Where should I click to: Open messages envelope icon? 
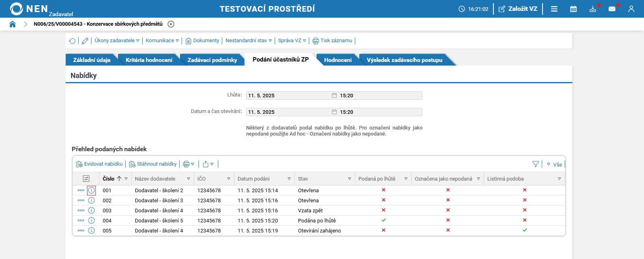click(x=612, y=9)
